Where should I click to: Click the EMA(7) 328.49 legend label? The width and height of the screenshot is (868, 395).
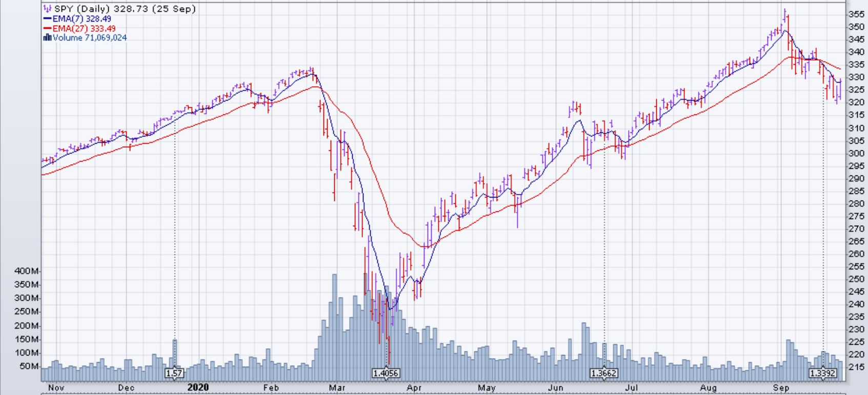click(82, 18)
